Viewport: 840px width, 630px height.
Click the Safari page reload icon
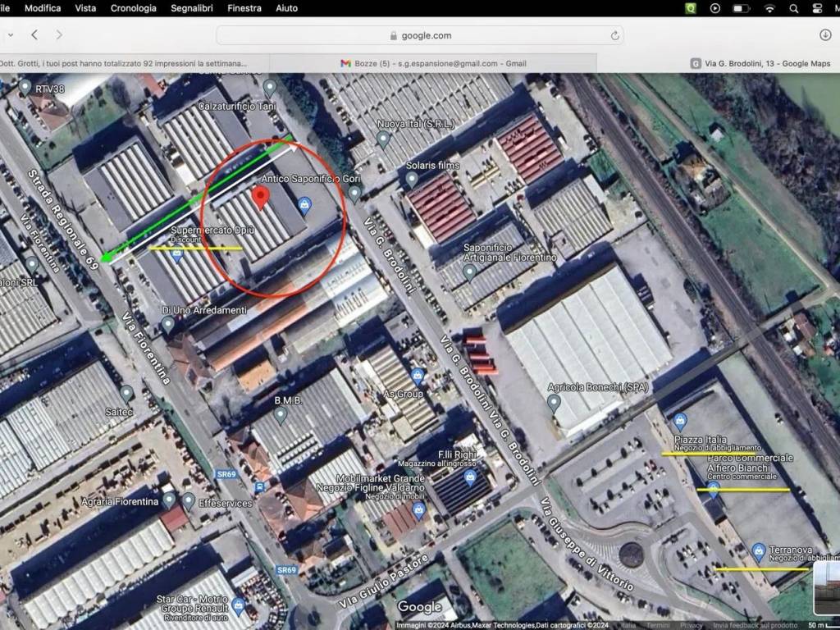coord(614,35)
